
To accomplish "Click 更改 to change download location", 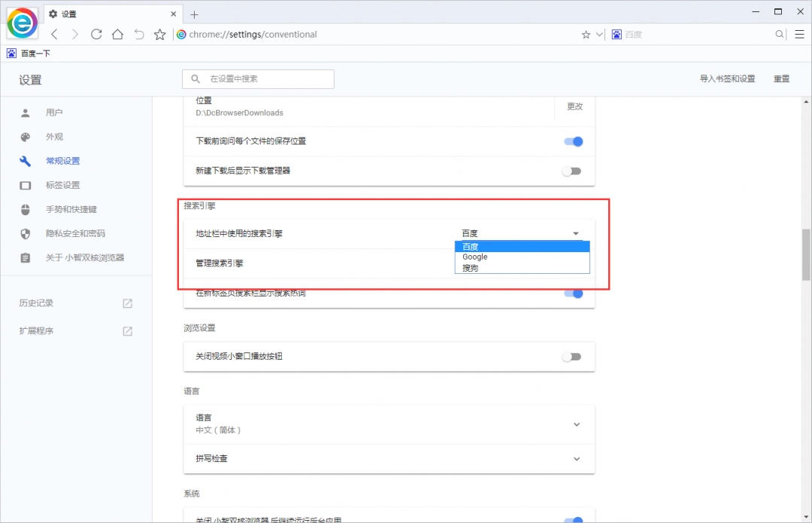I will pos(574,107).
